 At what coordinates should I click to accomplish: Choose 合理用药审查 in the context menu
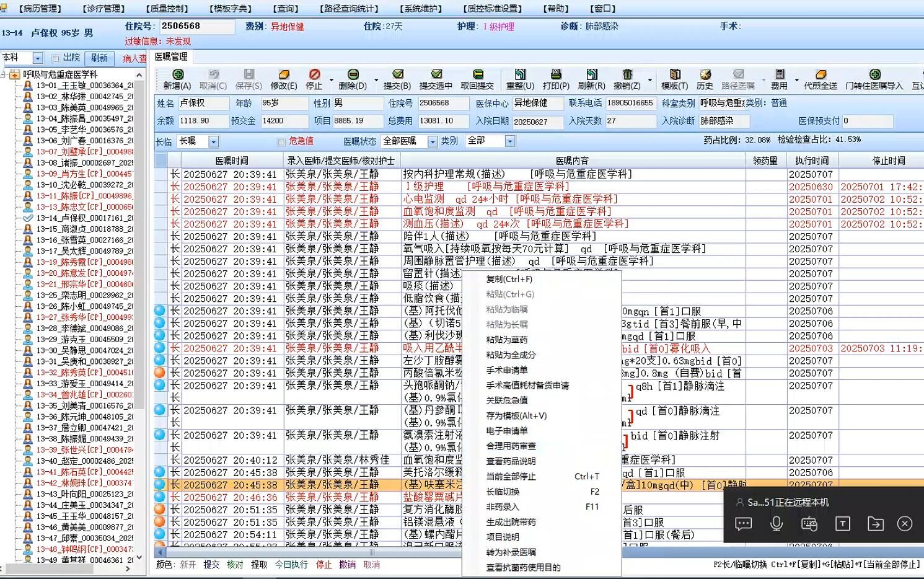click(541, 446)
